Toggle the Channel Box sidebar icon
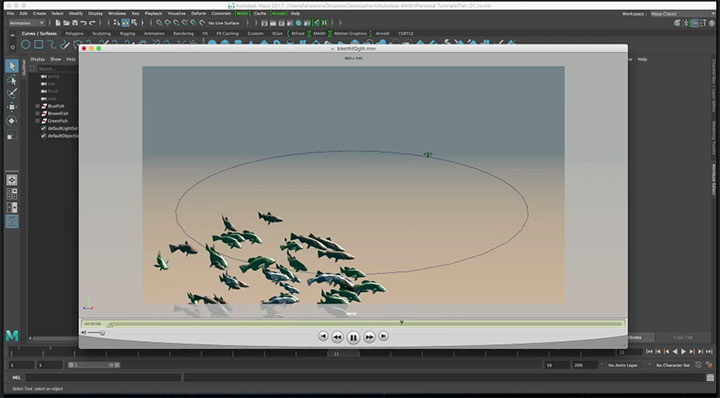Screen dimensions: 720x398 (711, 23)
